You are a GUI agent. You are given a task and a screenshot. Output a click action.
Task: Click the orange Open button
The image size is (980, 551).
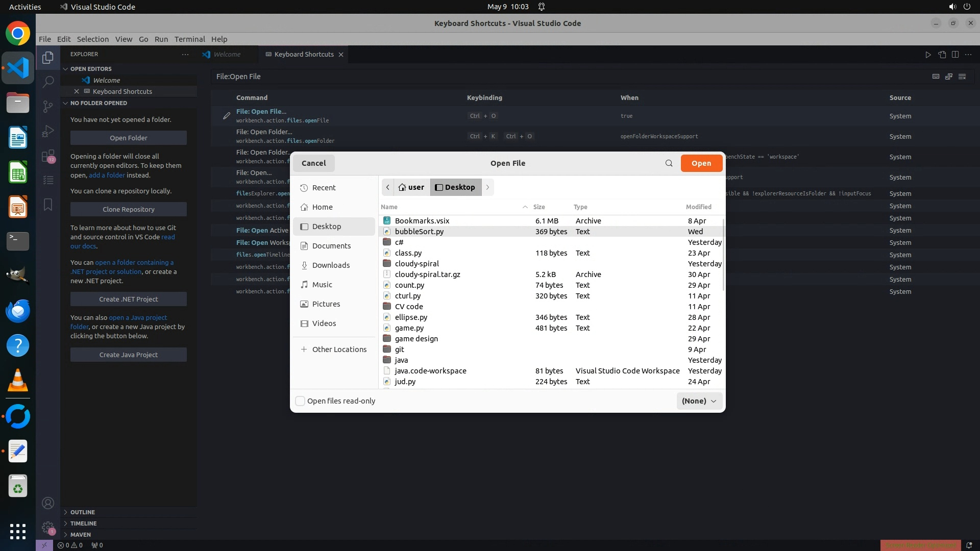pos(701,163)
